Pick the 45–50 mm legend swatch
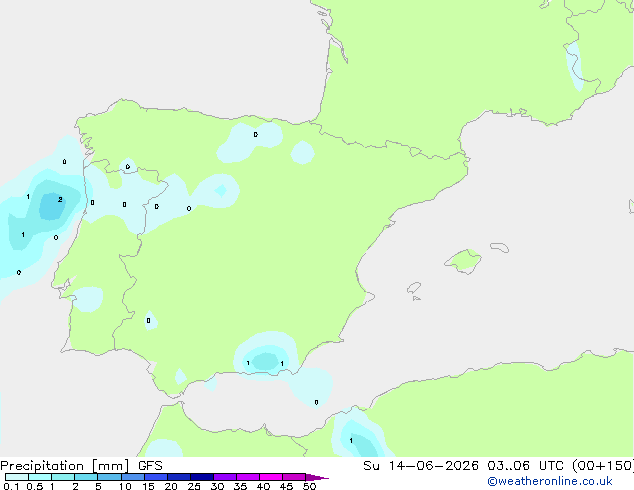Screen dimensions: 634x490 294,477
